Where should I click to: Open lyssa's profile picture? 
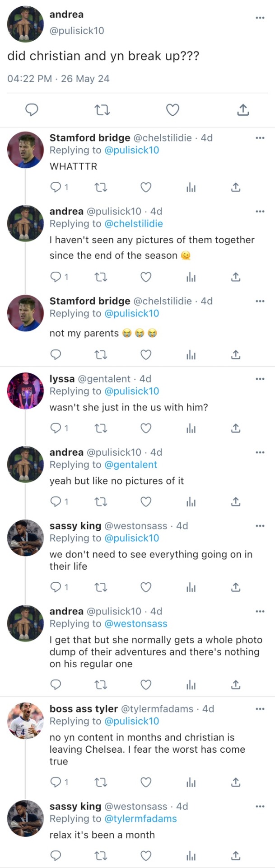click(25, 391)
